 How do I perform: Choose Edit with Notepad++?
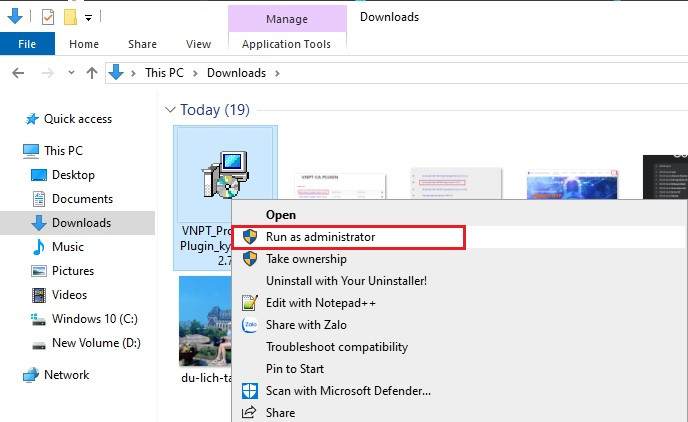tap(321, 303)
